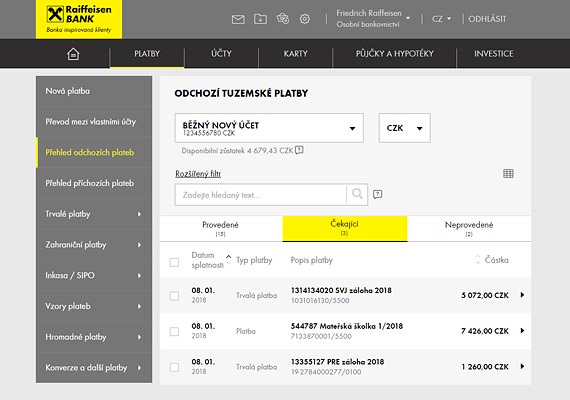Expand Konverze a další platby submenu

click(94, 368)
